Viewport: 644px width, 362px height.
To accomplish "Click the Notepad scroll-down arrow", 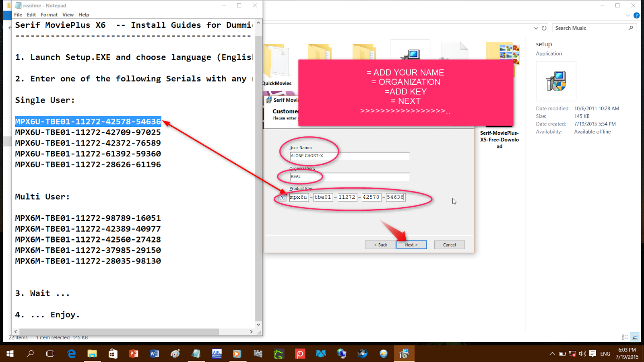I will point(258,325).
